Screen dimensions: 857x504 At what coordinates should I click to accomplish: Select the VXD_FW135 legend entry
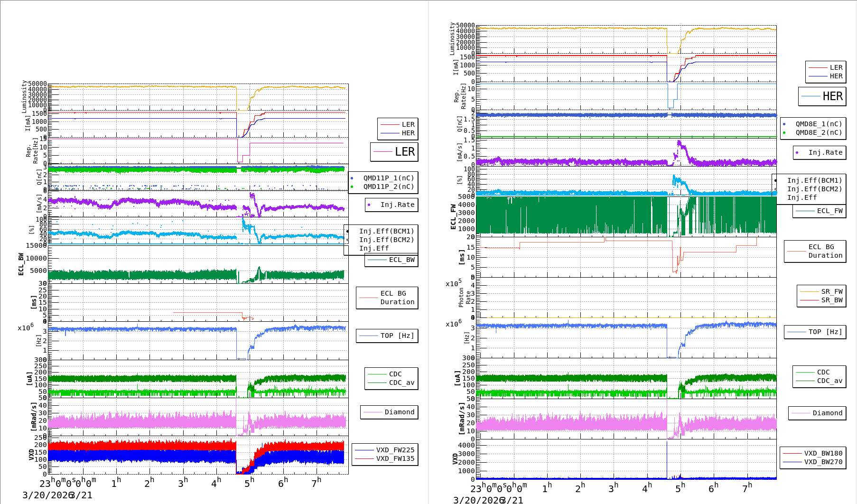coord(395,458)
